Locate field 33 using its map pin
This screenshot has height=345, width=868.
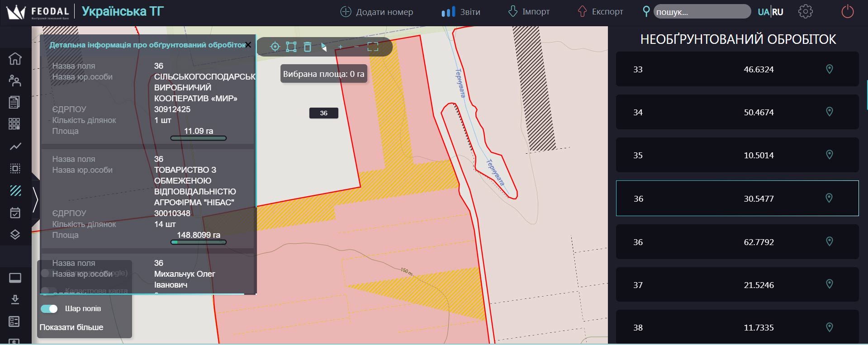829,69
